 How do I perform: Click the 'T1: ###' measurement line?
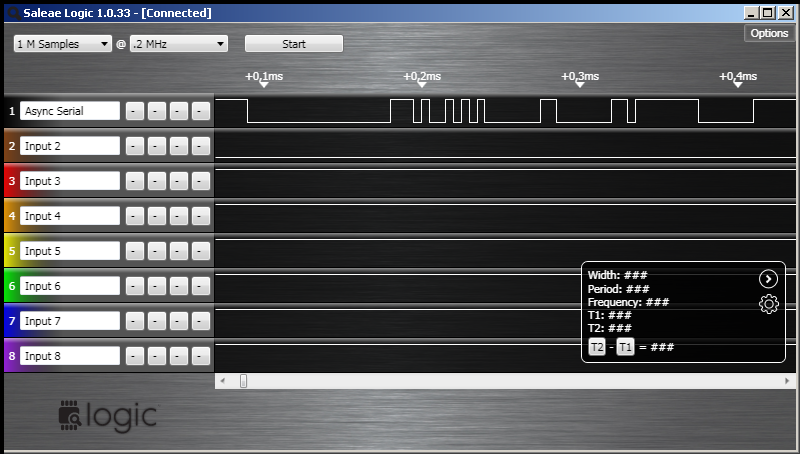tap(609, 315)
